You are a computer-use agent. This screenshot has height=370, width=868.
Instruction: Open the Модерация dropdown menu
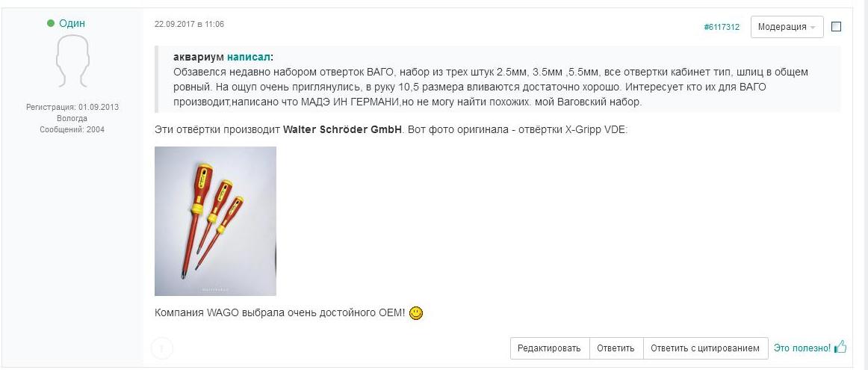(787, 27)
